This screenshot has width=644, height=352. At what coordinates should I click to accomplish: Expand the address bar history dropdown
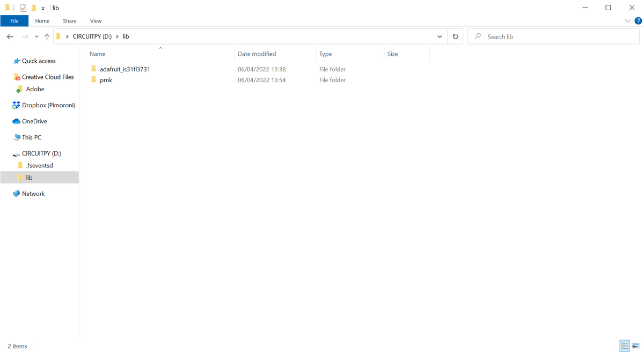pyautogui.click(x=440, y=36)
